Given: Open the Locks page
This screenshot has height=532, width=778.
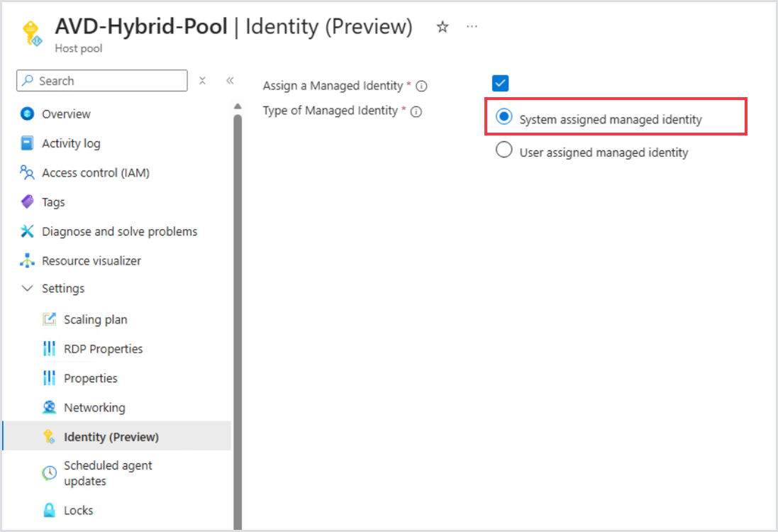Looking at the screenshot, I should click(x=79, y=510).
